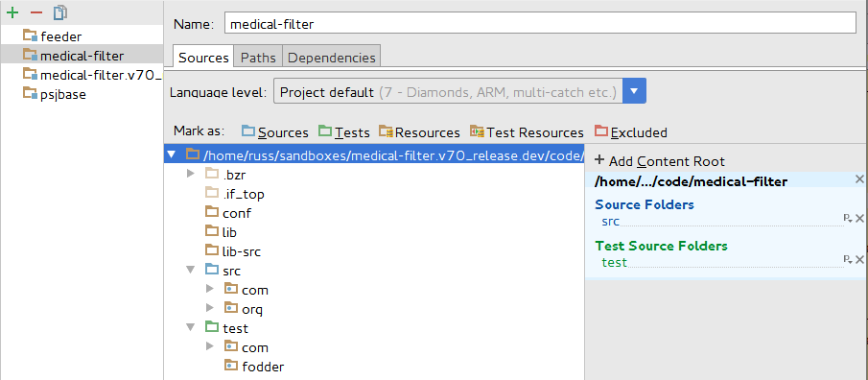This screenshot has height=380, width=868.
Task: Click the module Name input field
Action: click(540, 24)
